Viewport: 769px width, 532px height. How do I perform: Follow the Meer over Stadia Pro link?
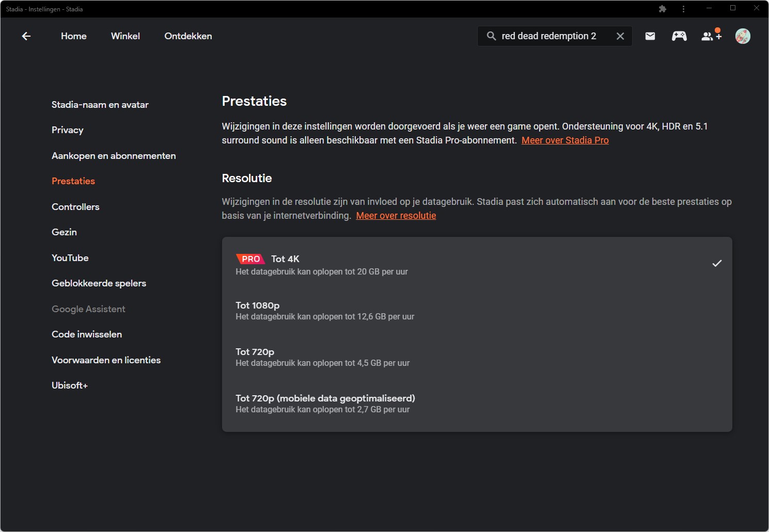point(565,140)
